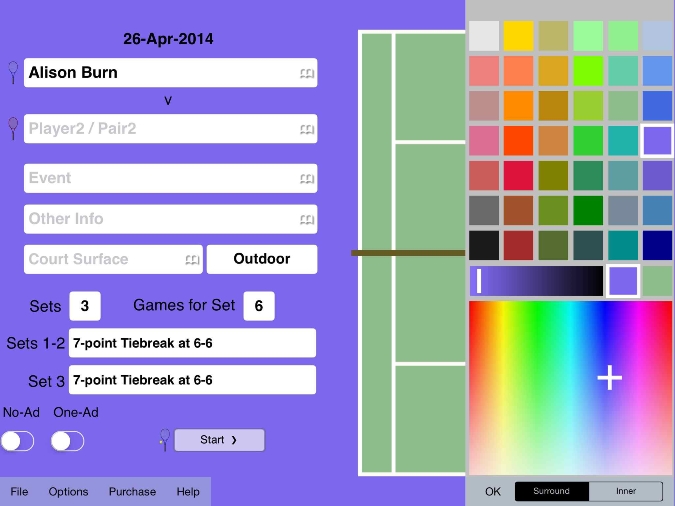Click the Court Surface input field
Image resolution: width=675 pixels, height=506 pixels.
coord(113,259)
